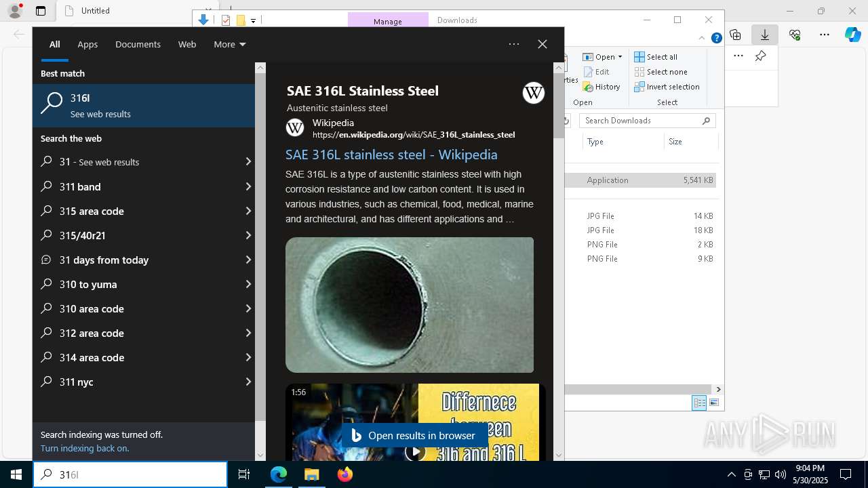This screenshot has height=488, width=868.
Task: Click the network icon in system tray
Action: (764, 474)
